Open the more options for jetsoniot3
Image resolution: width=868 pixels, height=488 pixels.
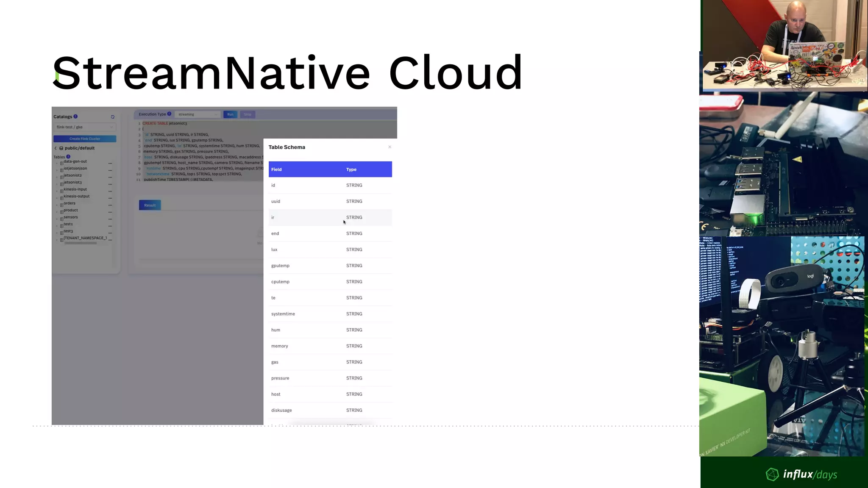pyautogui.click(x=110, y=184)
